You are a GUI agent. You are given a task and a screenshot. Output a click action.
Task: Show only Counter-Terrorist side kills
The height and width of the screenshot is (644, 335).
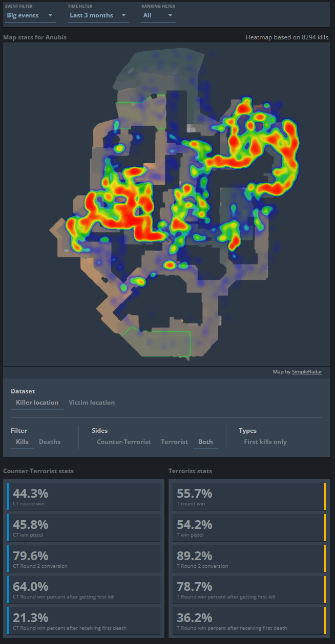pos(124,442)
